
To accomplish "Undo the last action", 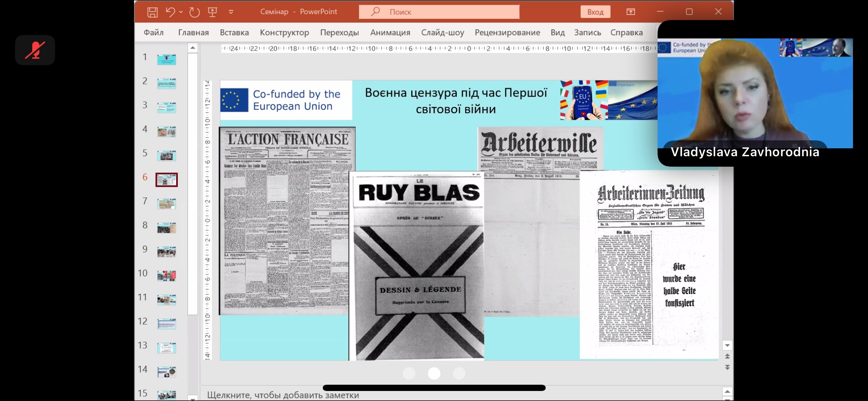I will [170, 12].
